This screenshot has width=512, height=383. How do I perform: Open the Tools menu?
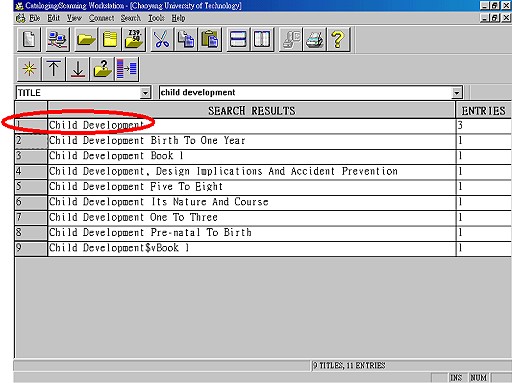click(156, 18)
